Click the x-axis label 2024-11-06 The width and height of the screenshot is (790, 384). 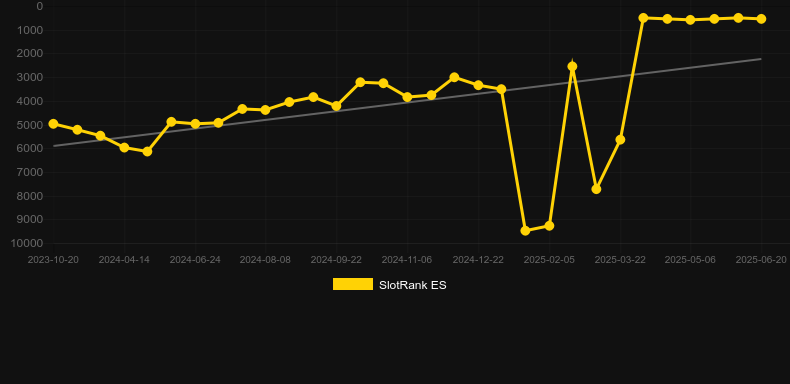(407, 260)
